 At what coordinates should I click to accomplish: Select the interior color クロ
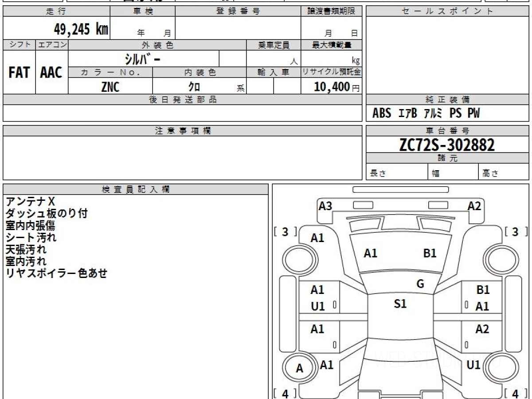194,87
